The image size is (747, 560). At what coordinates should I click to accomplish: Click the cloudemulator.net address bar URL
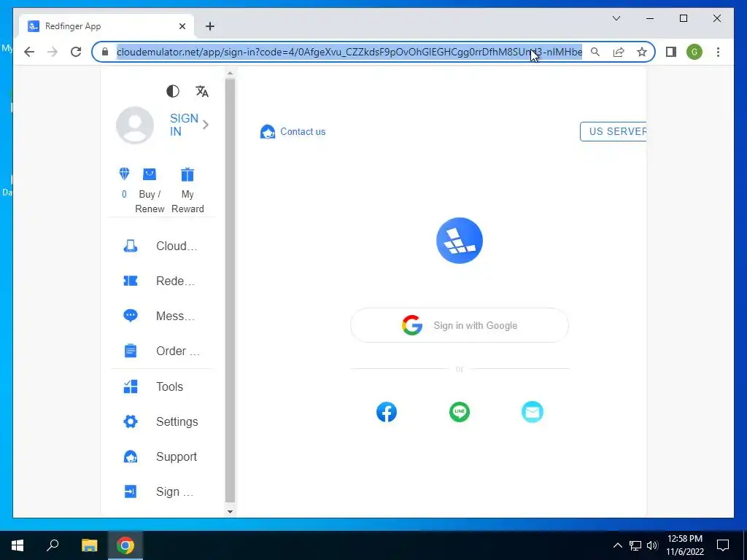pos(349,52)
